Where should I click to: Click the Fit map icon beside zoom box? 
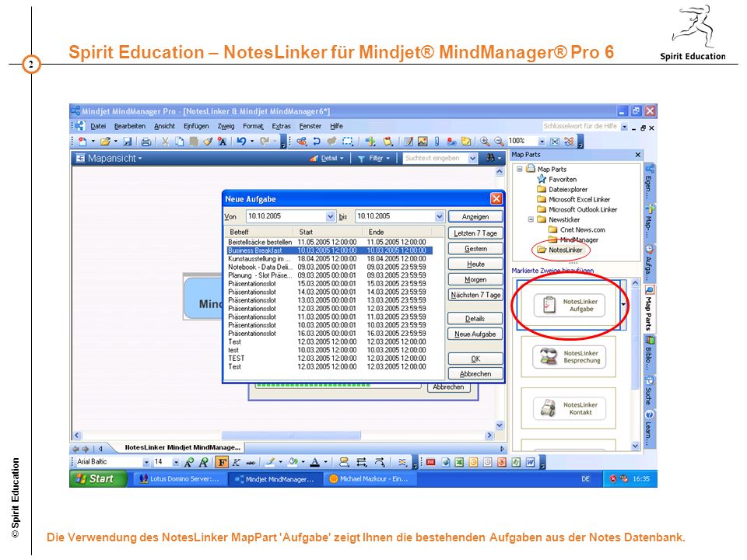(x=555, y=142)
